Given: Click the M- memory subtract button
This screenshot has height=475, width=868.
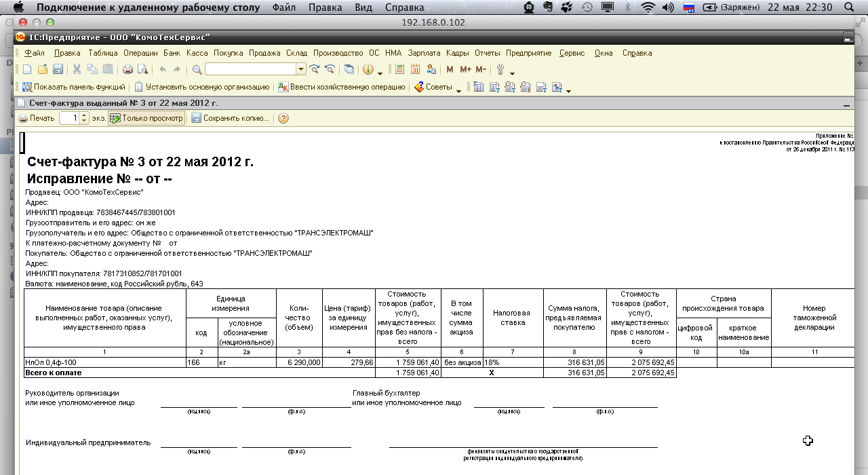Looking at the screenshot, I should point(481,69).
